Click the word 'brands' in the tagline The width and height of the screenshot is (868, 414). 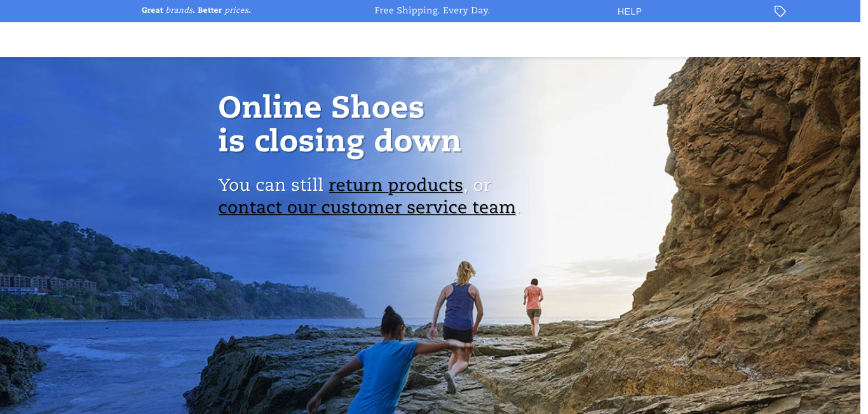click(179, 10)
